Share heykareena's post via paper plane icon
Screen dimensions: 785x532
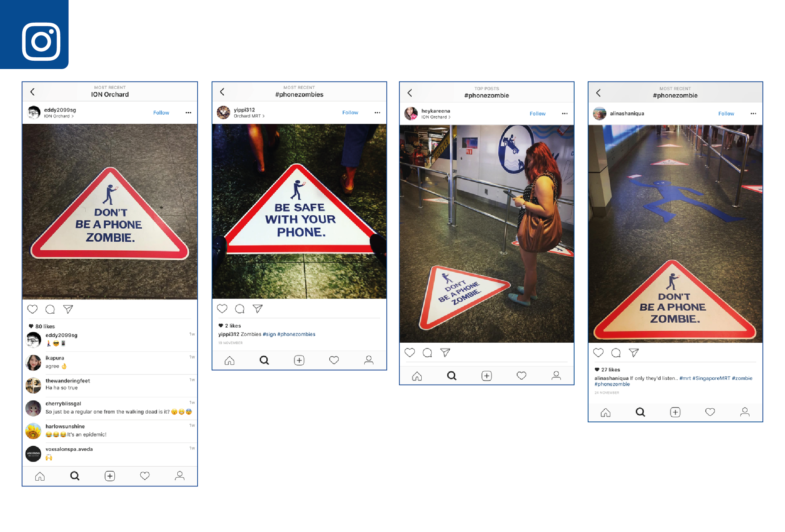pos(445,353)
